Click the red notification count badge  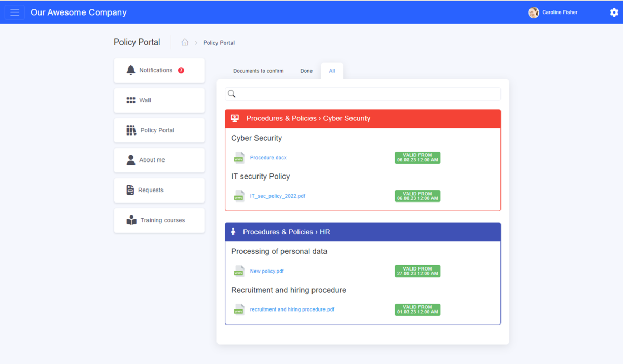coord(181,70)
